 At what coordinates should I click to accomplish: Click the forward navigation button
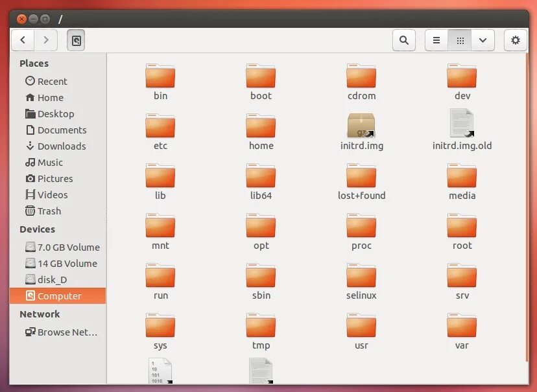[46, 40]
